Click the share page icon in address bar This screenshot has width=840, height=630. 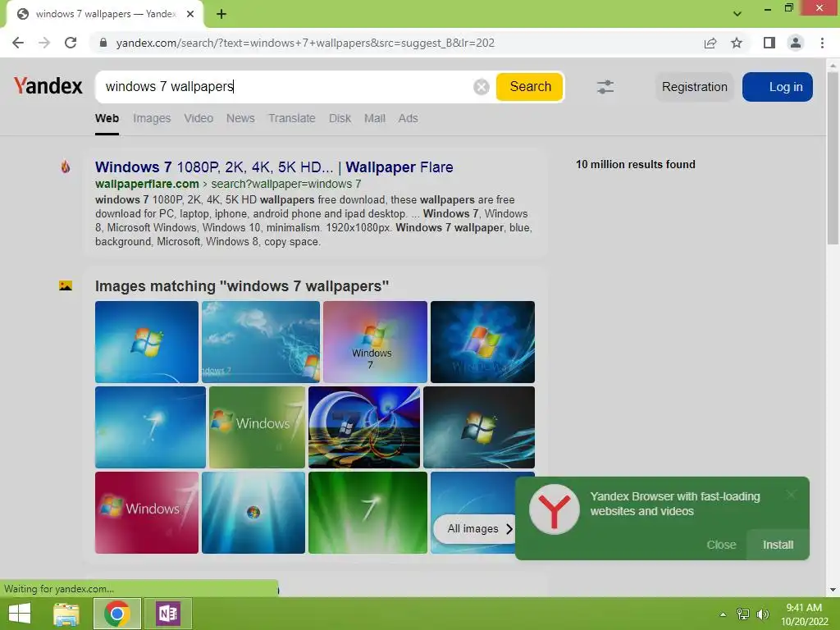(x=710, y=43)
